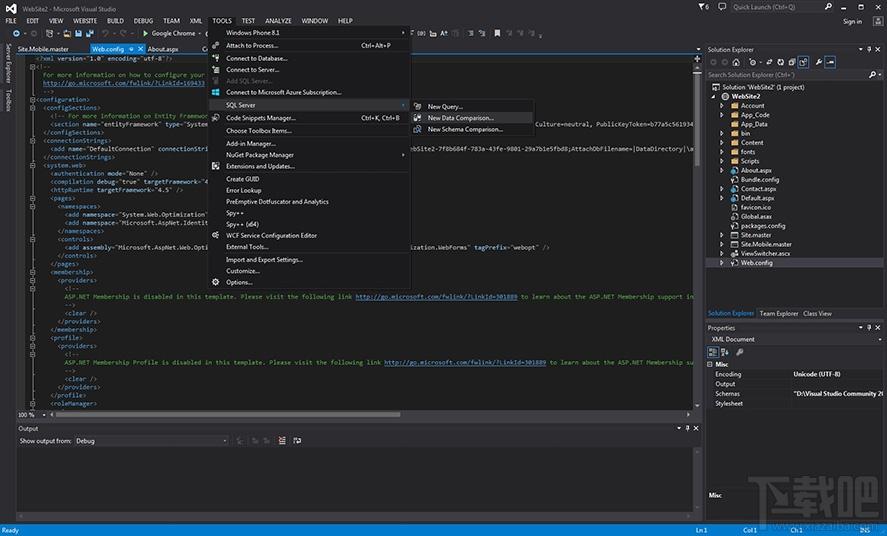Expand the Account folder

(x=722, y=106)
